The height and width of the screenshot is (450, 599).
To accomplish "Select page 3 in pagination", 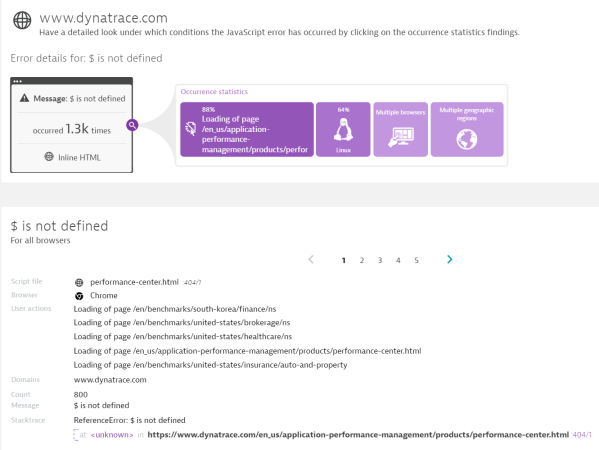I will (x=380, y=261).
